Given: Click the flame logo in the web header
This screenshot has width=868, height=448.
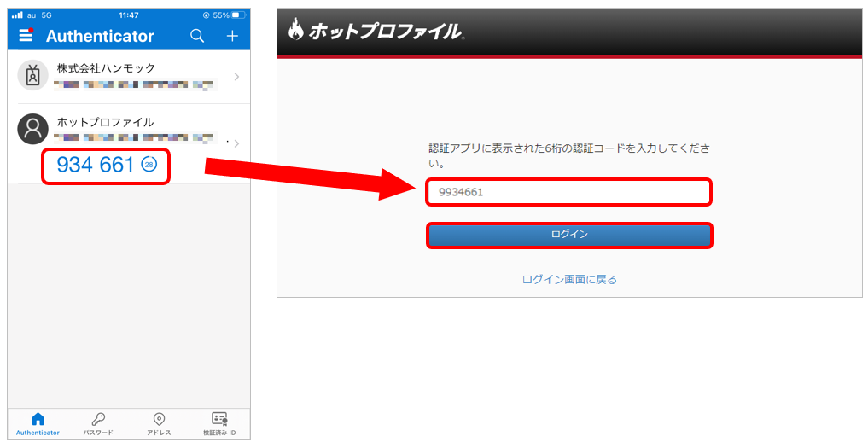Looking at the screenshot, I should point(295,31).
